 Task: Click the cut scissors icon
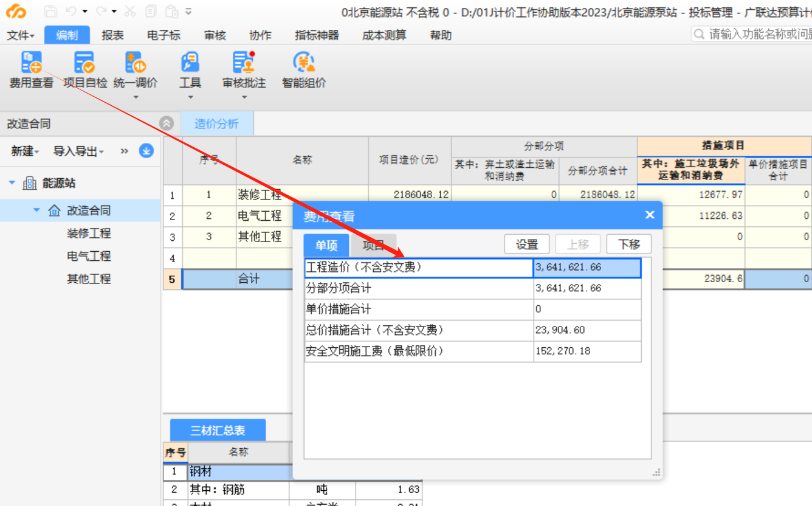130,11
